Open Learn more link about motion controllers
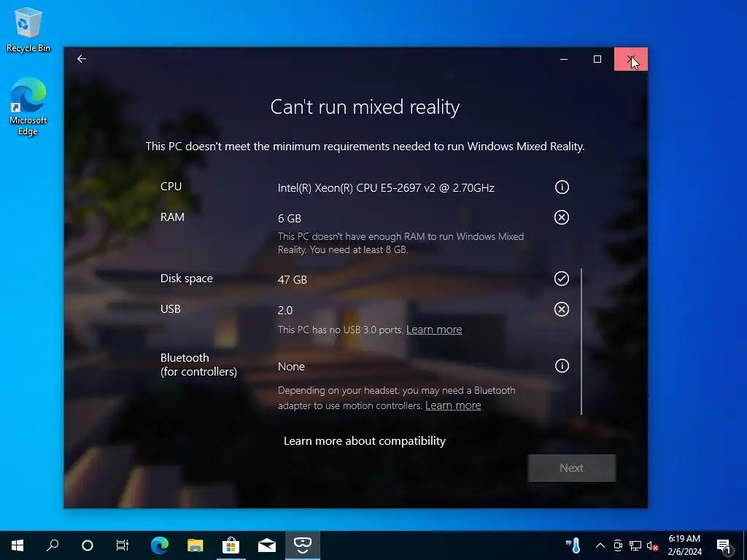 point(453,405)
